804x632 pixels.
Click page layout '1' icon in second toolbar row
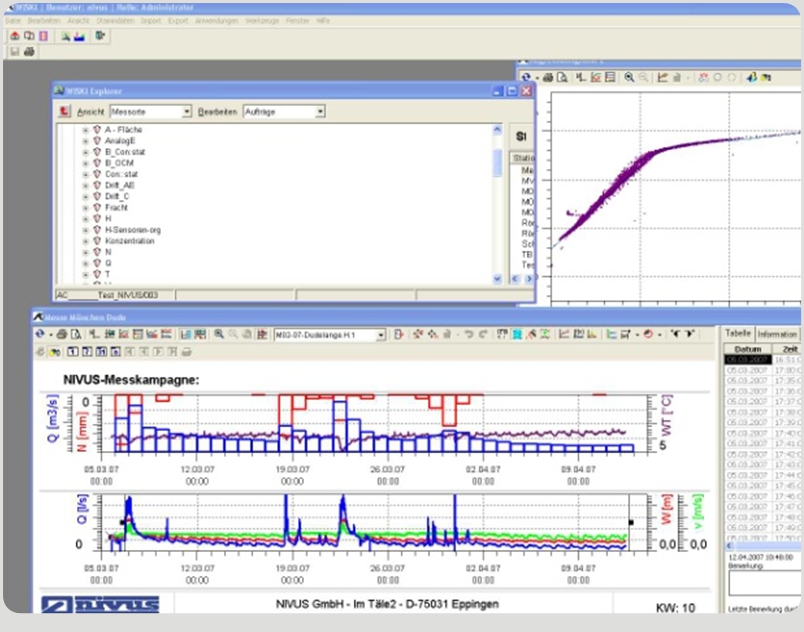(73, 352)
